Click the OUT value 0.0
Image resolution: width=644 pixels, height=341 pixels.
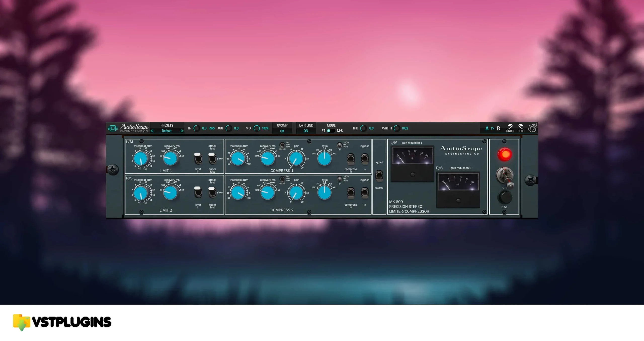pyautogui.click(x=236, y=128)
